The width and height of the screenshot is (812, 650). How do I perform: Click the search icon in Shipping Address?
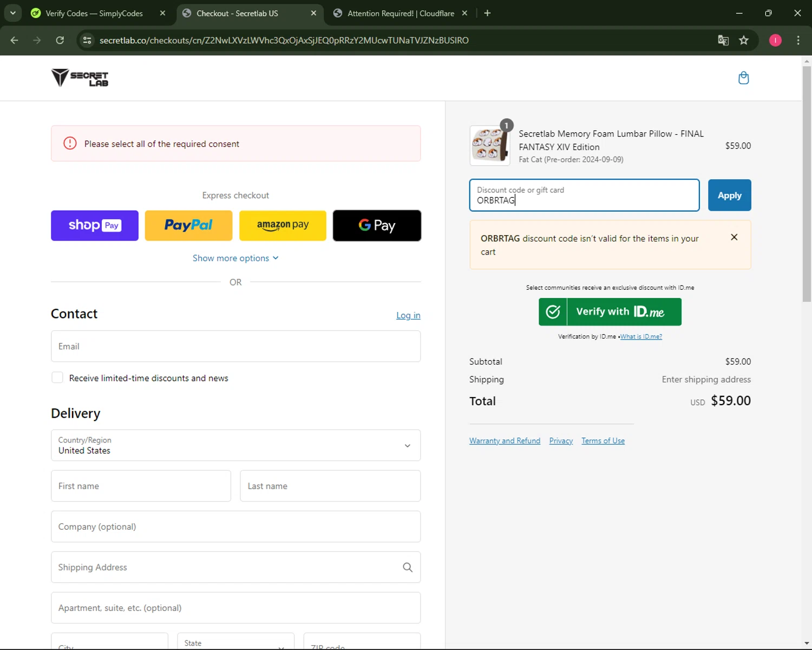tap(408, 567)
